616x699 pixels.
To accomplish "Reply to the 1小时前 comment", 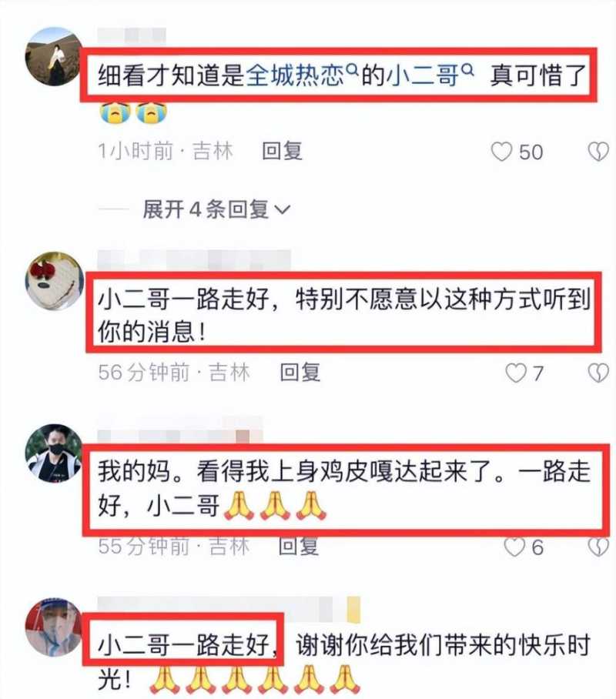I will [282, 151].
